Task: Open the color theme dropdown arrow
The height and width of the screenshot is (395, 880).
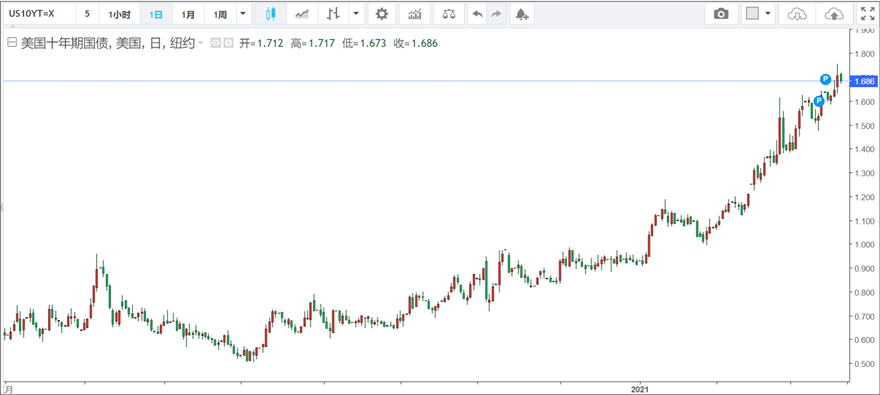Action: [768, 14]
